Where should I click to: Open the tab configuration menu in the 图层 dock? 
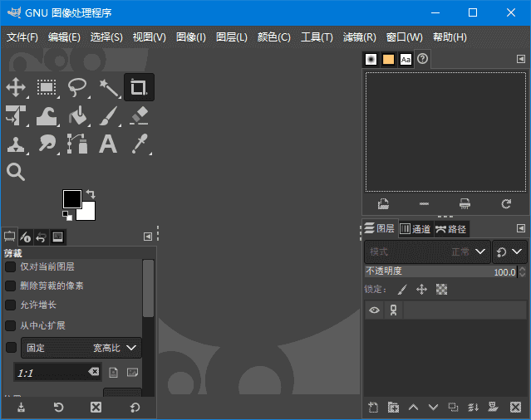coord(521,228)
